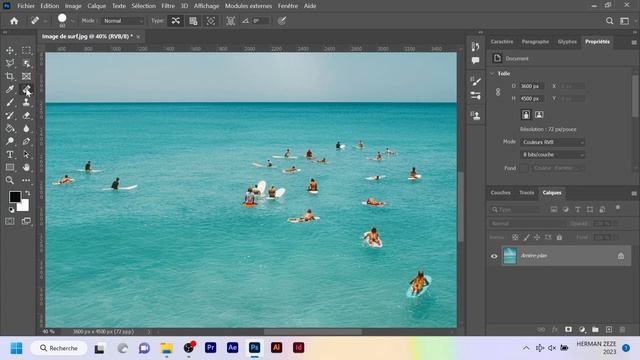Click the white background color swatch
Image resolution: width=640 pixels, height=360 pixels.
click(24, 206)
